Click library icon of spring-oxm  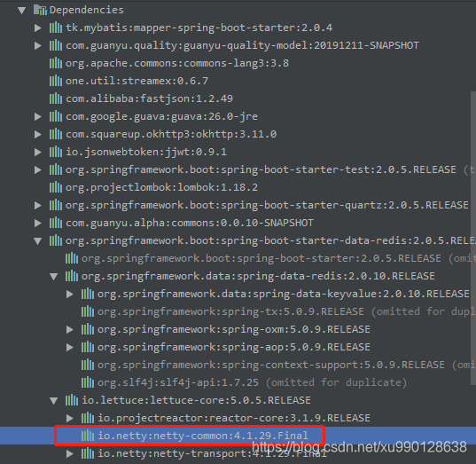click(x=88, y=329)
